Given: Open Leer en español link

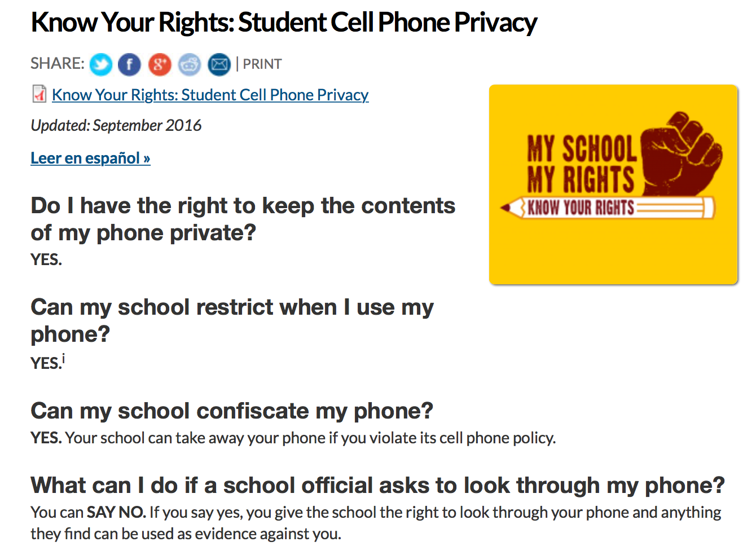Looking at the screenshot, I should click(90, 158).
